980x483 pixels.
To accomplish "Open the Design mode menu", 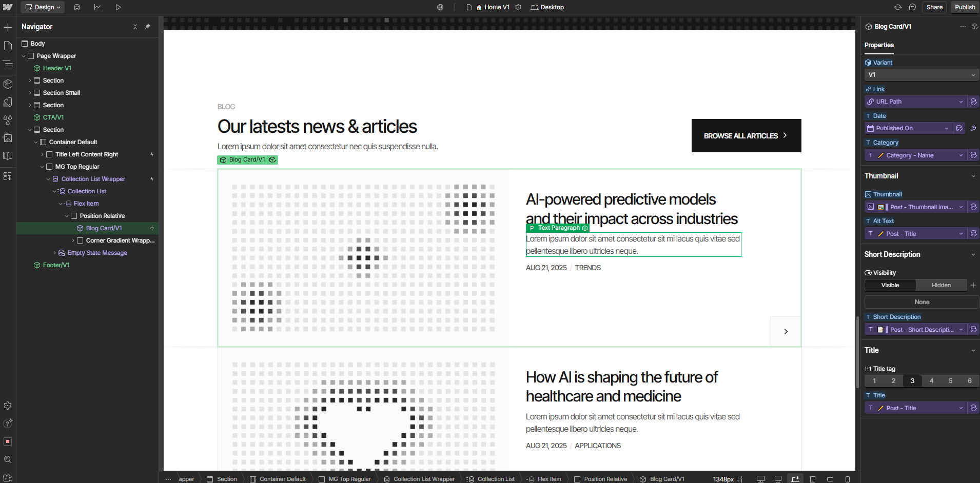I will [42, 7].
